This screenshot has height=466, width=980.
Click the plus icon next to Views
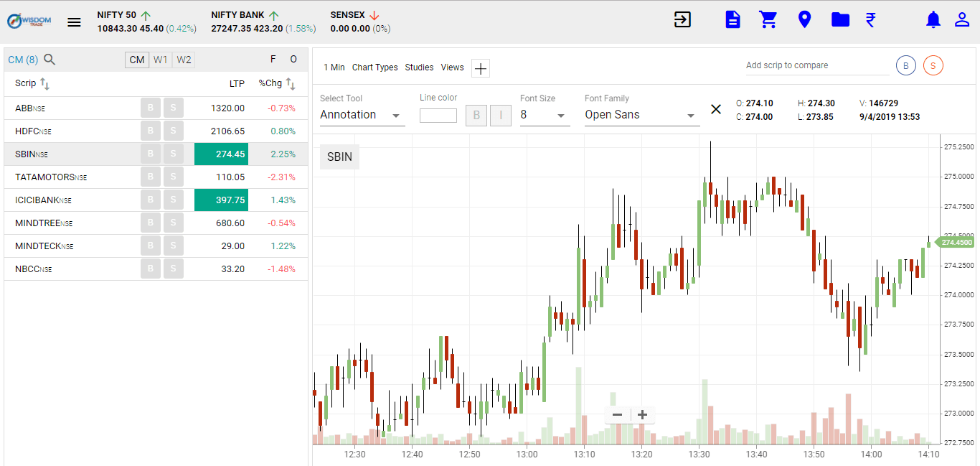pyautogui.click(x=480, y=67)
